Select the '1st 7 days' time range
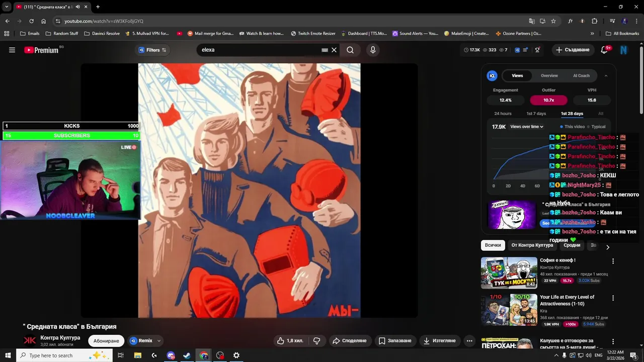The width and height of the screenshot is (644, 362). click(536, 114)
